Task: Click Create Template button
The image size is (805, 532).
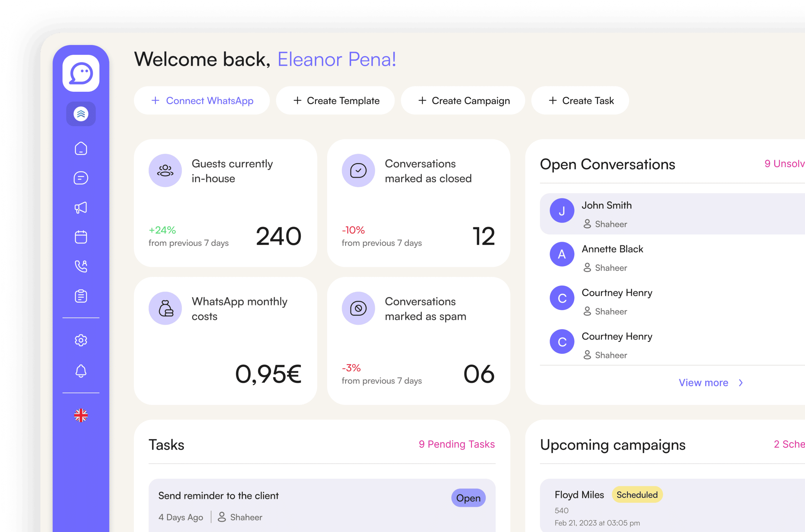Action: click(335, 100)
